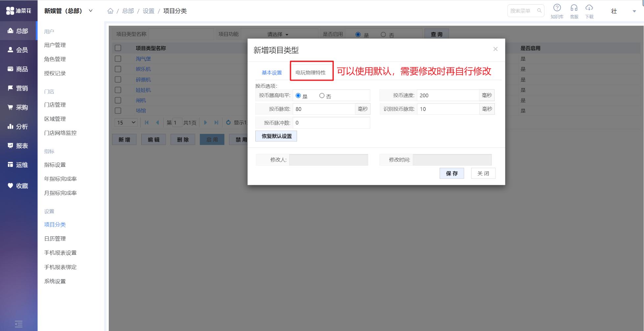Image resolution: width=644 pixels, height=331 pixels.
Task: Open 系统设置 in the side menu
Action: click(x=55, y=281)
